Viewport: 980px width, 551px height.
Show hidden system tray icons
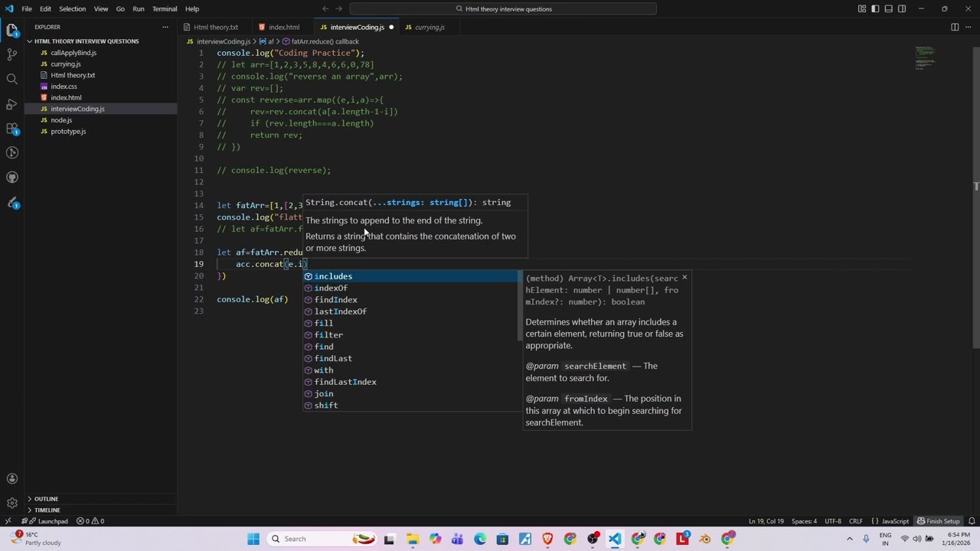849,539
